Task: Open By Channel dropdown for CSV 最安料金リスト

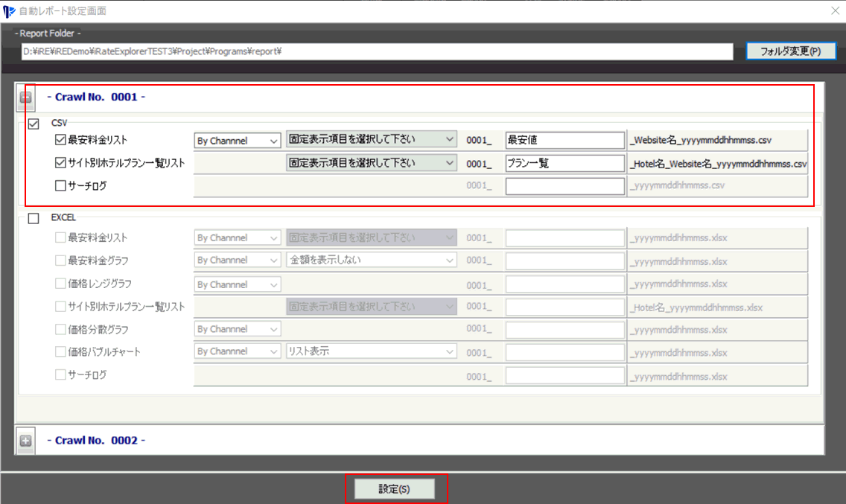Action: (237, 141)
